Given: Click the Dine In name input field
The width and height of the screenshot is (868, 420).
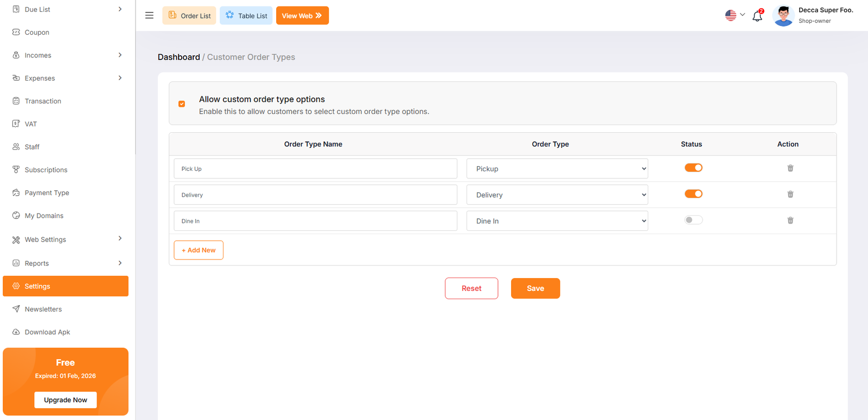Looking at the screenshot, I should pyautogui.click(x=315, y=221).
